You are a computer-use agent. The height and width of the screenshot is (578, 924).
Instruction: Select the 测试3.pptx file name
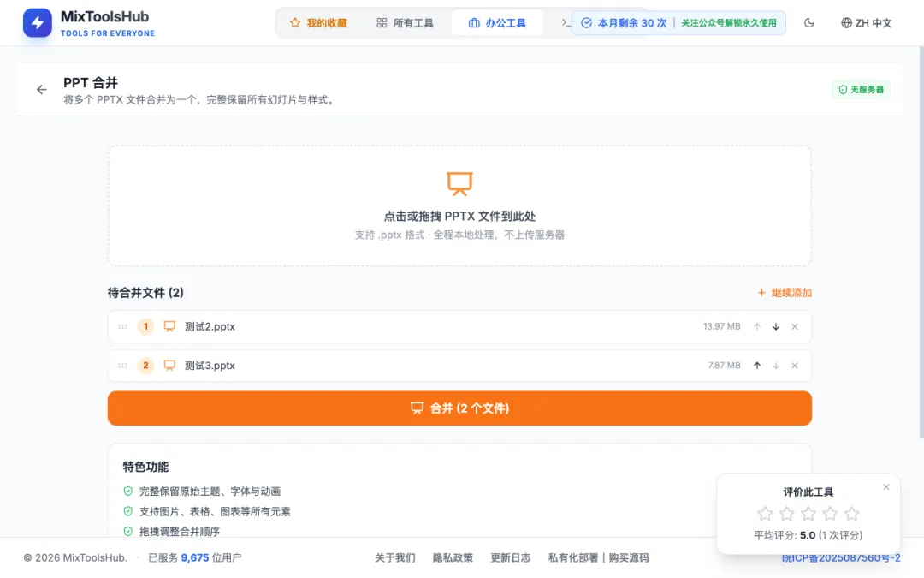click(210, 366)
